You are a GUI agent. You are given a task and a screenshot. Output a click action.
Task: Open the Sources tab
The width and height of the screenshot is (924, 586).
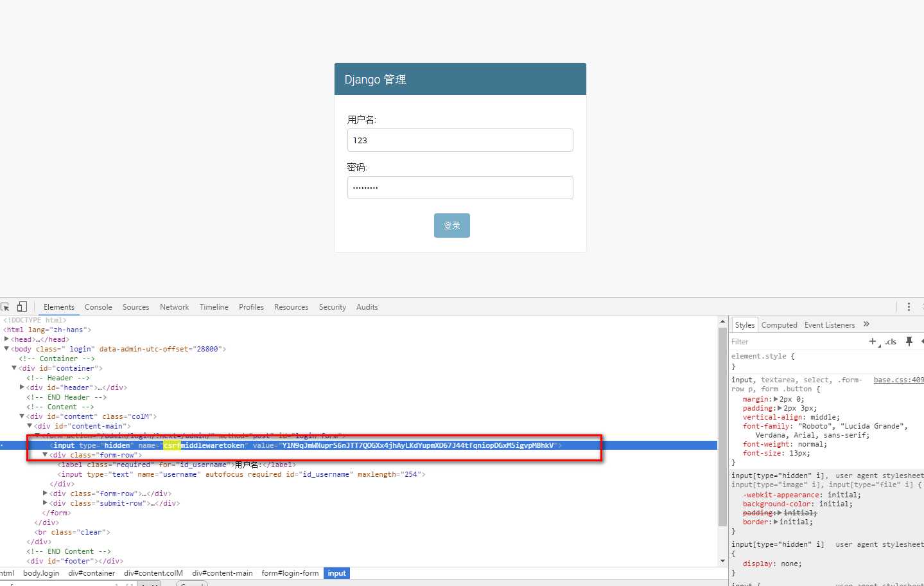coord(135,307)
